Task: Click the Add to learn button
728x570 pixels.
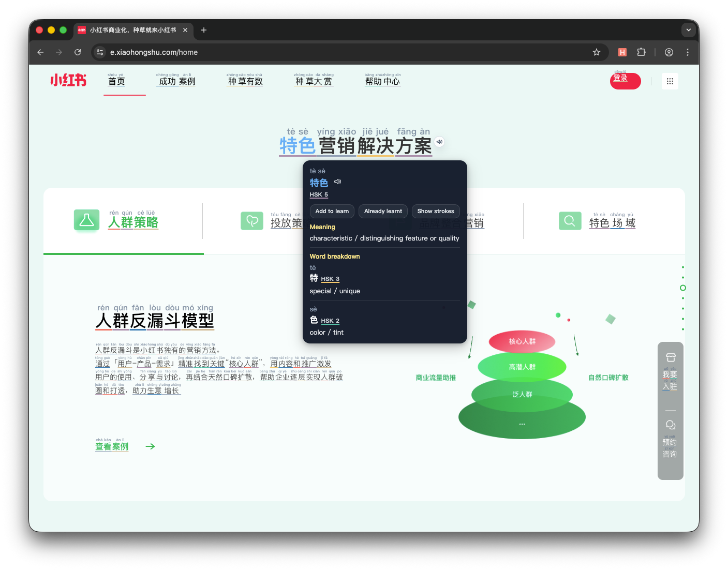Action: 332,211
